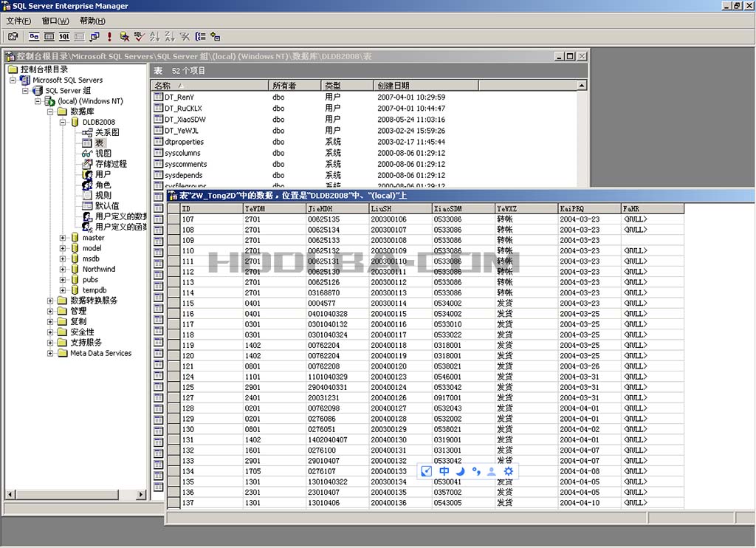Collapse the SQL Server 组 node
Image resolution: width=756 pixels, height=548 pixels.
[26, 90]
